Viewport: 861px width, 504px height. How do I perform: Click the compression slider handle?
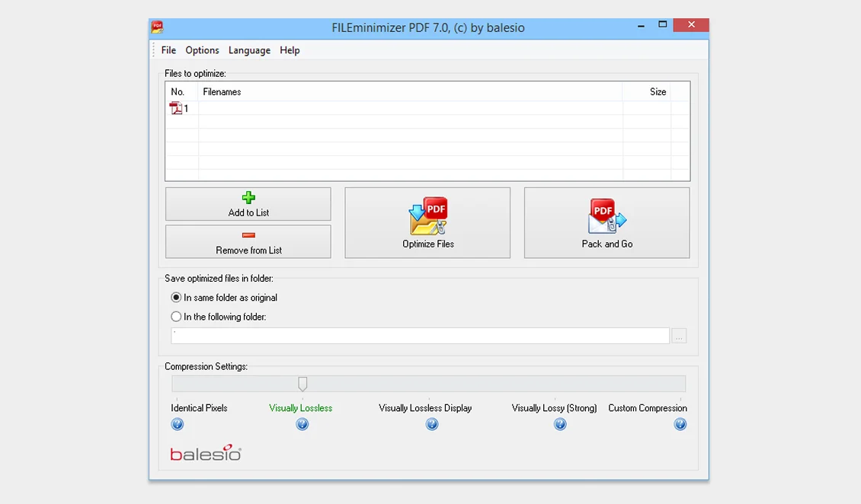[302, 384]
